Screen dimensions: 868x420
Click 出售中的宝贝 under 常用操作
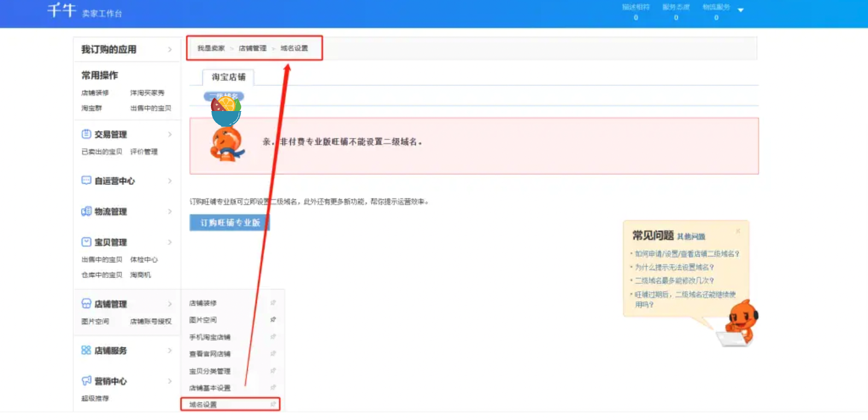coord(150,108)
